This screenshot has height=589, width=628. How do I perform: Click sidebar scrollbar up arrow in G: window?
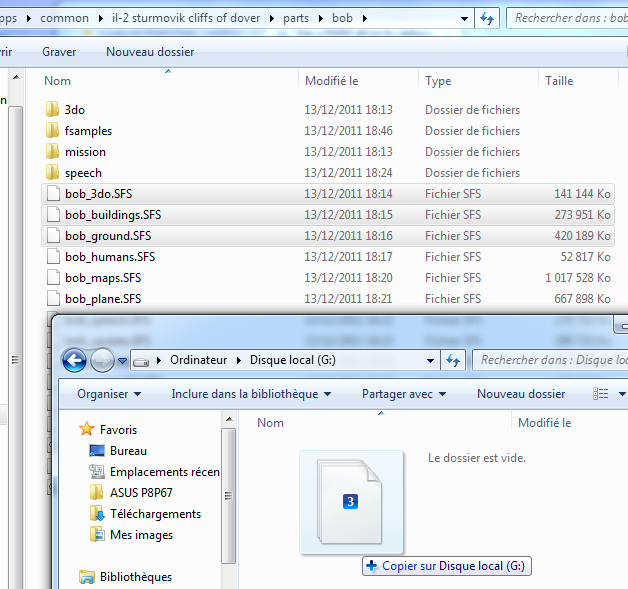(229, 420)
